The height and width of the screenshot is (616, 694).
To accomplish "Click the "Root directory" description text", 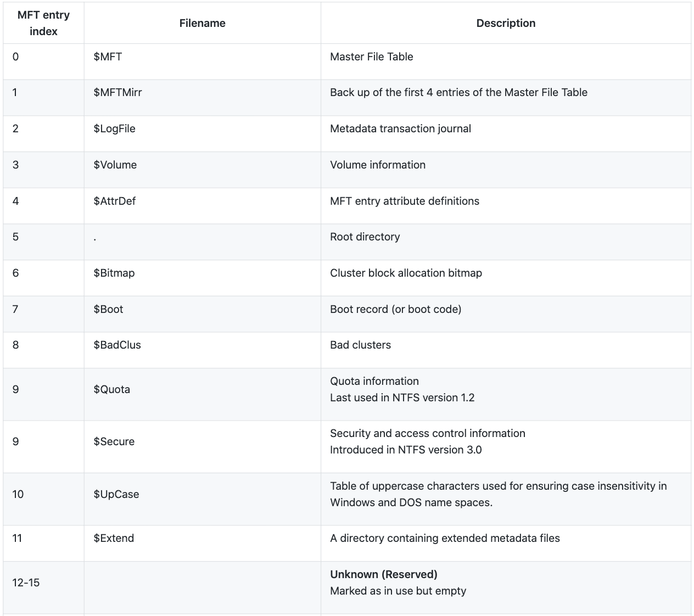I will click(x=365, y=237).
